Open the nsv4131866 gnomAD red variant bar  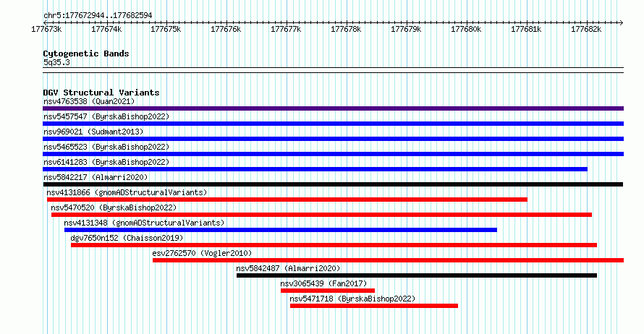[287, 200]
